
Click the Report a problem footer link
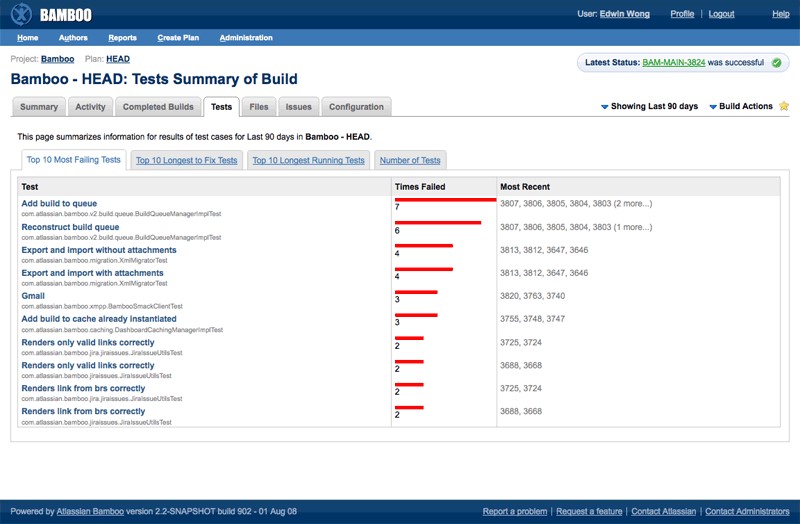tap(514, 511)
